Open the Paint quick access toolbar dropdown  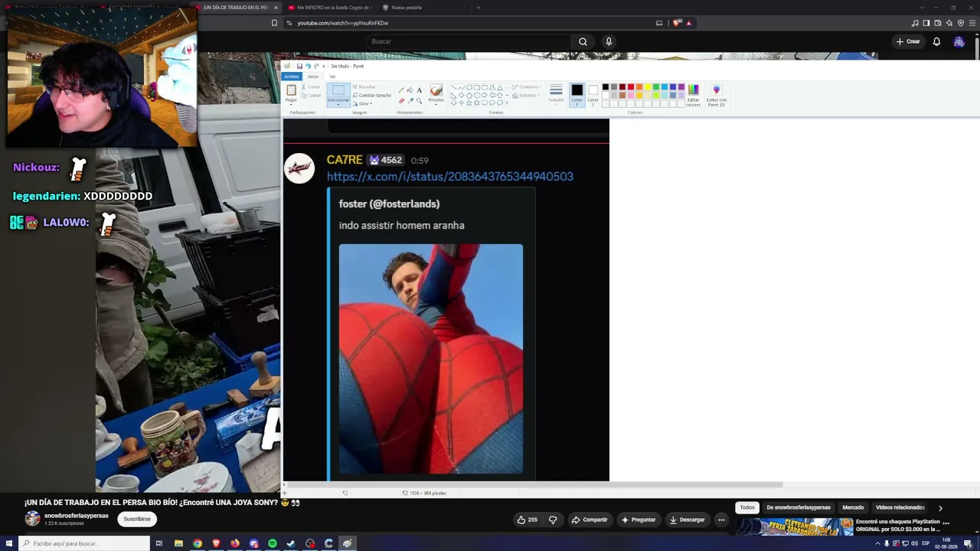coord(324,66)
